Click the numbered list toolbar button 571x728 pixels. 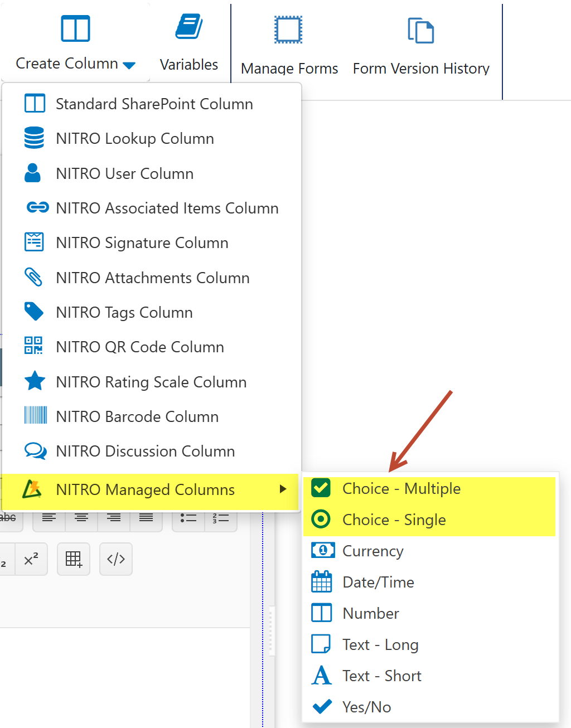[x=221, y=518]
